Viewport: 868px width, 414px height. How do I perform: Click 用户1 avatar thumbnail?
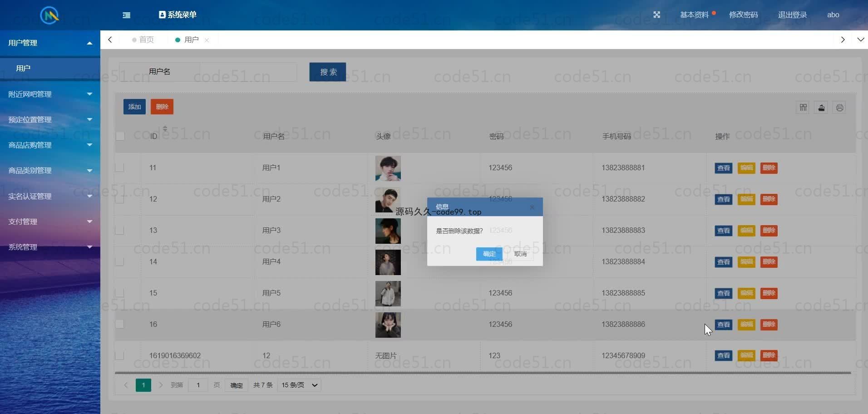(x=388, y=168)
